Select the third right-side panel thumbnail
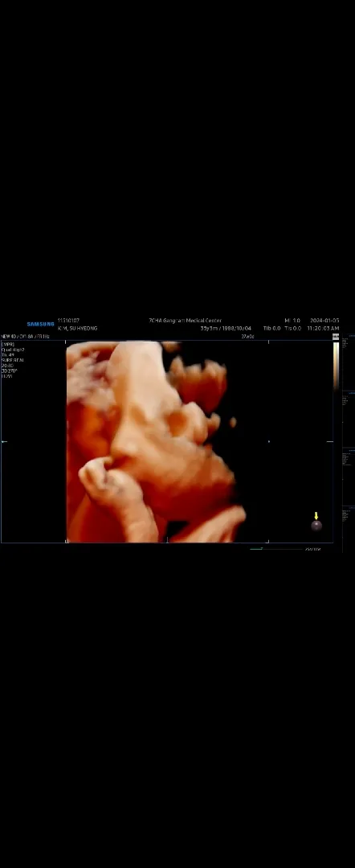 (x=349, y=476)
